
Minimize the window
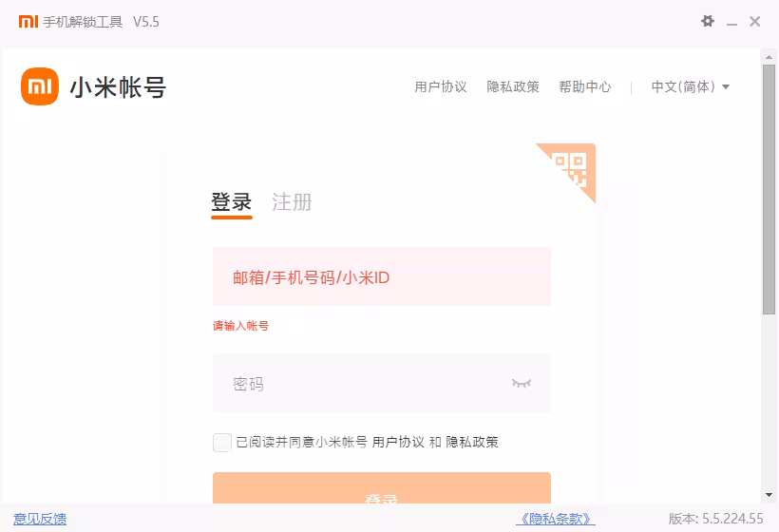(x=731, y=21)
